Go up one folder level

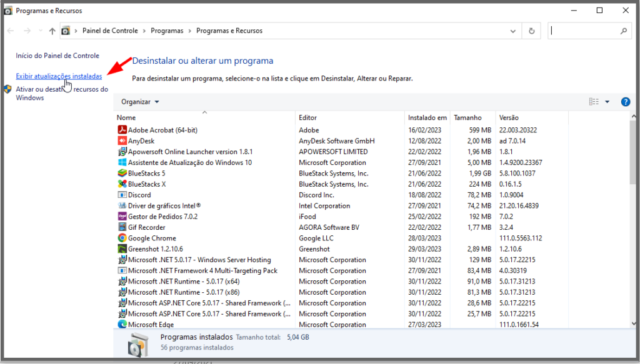pos(52,31)
